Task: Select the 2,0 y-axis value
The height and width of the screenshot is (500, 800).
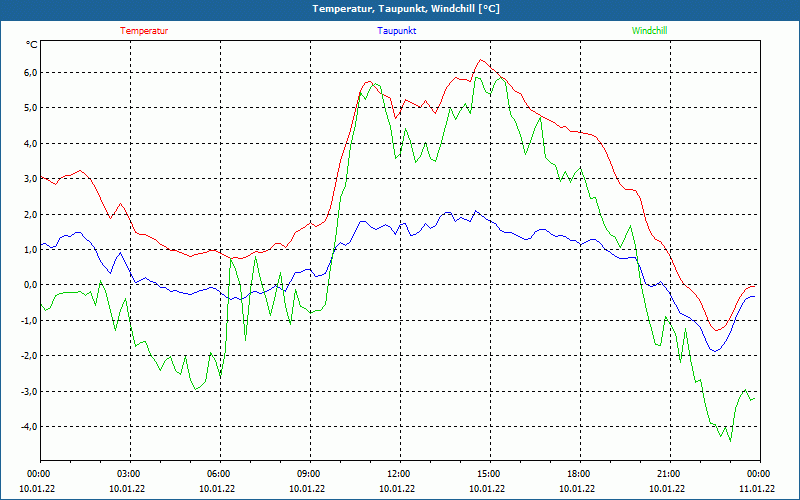Action: pyautogui.click(x=31, y=214)
